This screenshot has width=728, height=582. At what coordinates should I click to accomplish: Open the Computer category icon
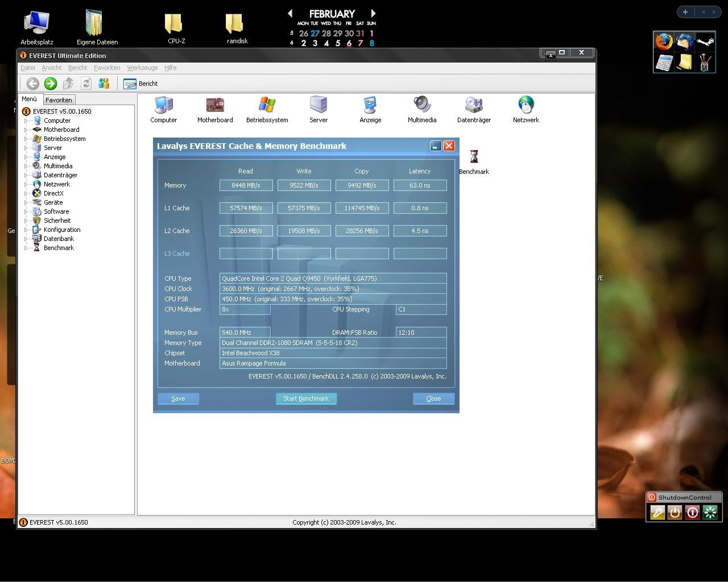163,110
